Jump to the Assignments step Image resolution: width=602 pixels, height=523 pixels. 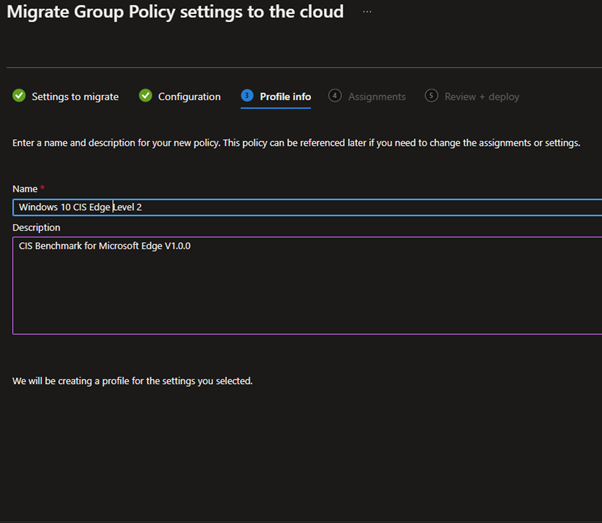[x=377, y=97]
